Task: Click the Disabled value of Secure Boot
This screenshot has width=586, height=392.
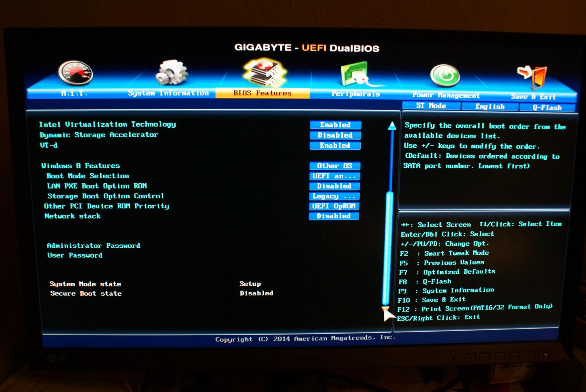Action: (256, 293)
